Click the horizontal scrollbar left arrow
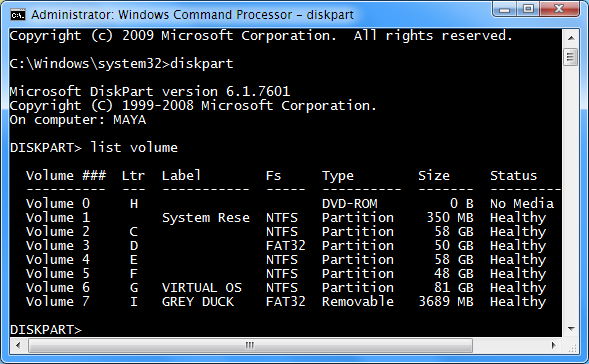This screenshot has width=589, height=364. tap(18, 345)
